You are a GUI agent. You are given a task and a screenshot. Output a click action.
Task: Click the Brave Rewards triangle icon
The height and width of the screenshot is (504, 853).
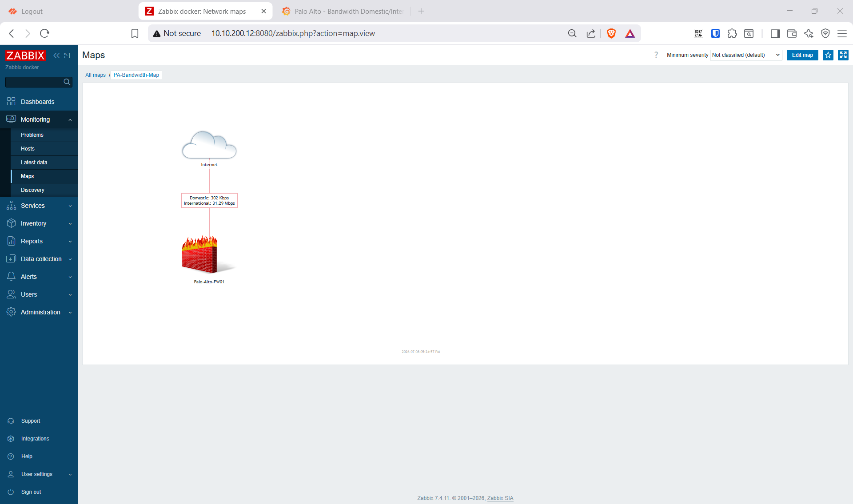[x=630, y=33]
